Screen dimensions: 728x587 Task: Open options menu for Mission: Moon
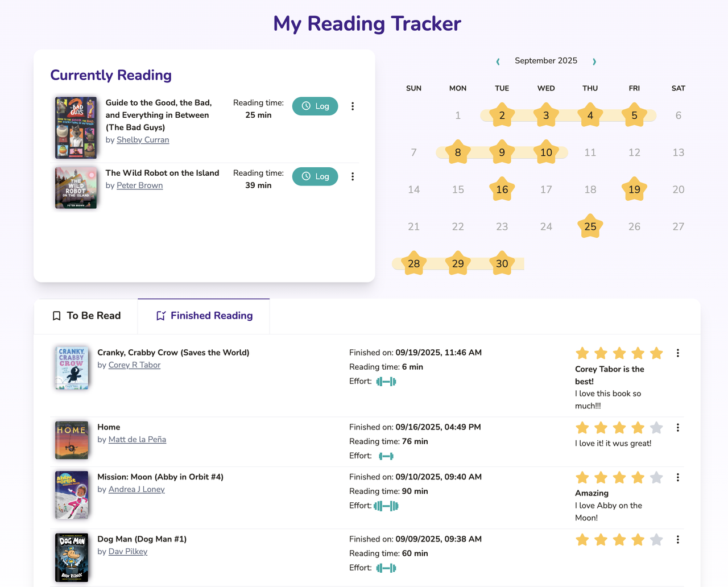677,478
